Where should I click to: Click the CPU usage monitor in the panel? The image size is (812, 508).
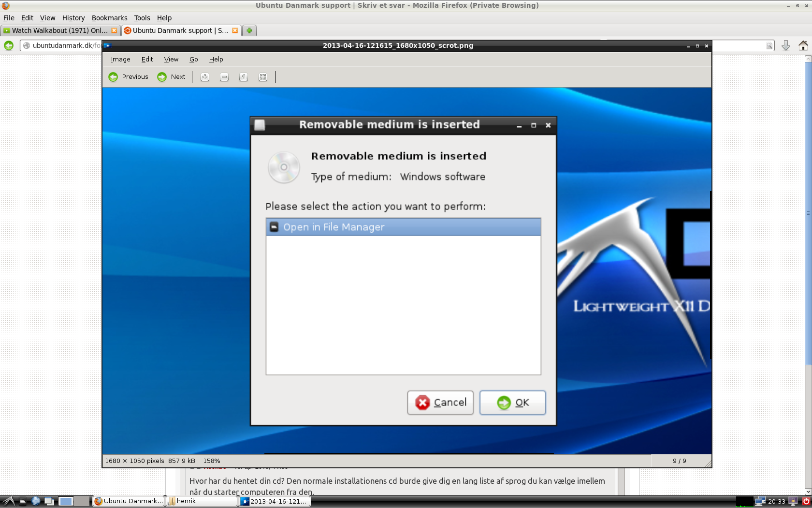[x=744, y=502]
